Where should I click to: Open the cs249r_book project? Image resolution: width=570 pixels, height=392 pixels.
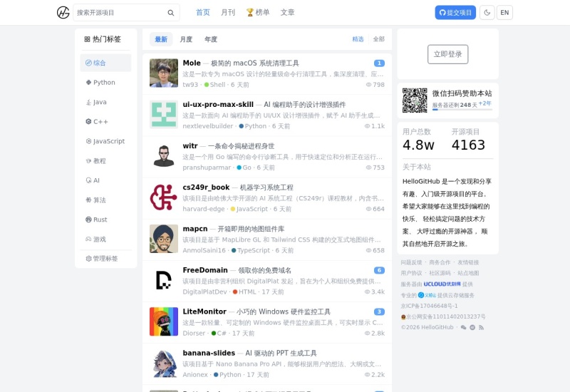click(x=206, y=187)
